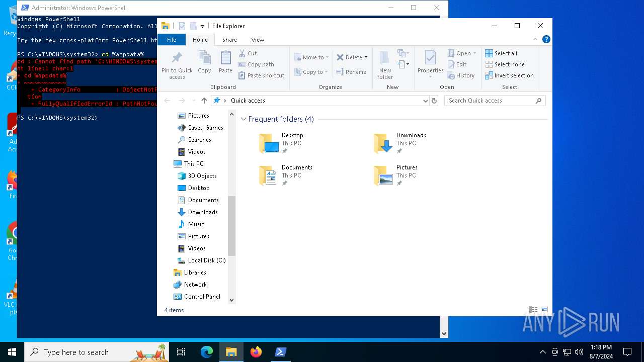Open the Open dropdown in ribbon

462,53
